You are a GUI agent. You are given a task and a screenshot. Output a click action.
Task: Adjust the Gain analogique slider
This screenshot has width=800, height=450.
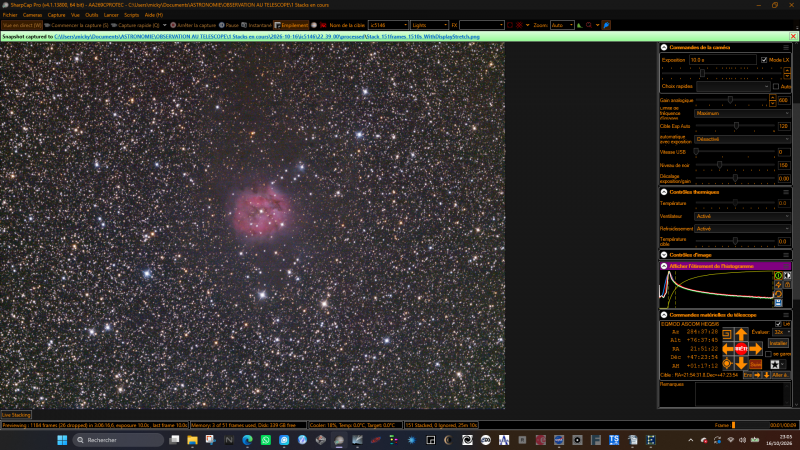(731, 100)
